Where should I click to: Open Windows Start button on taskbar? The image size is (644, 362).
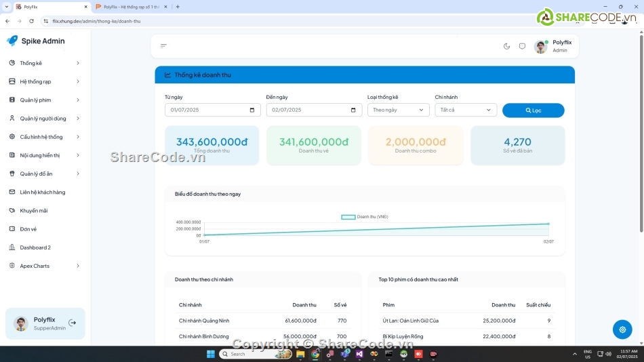tap(211, 354)
